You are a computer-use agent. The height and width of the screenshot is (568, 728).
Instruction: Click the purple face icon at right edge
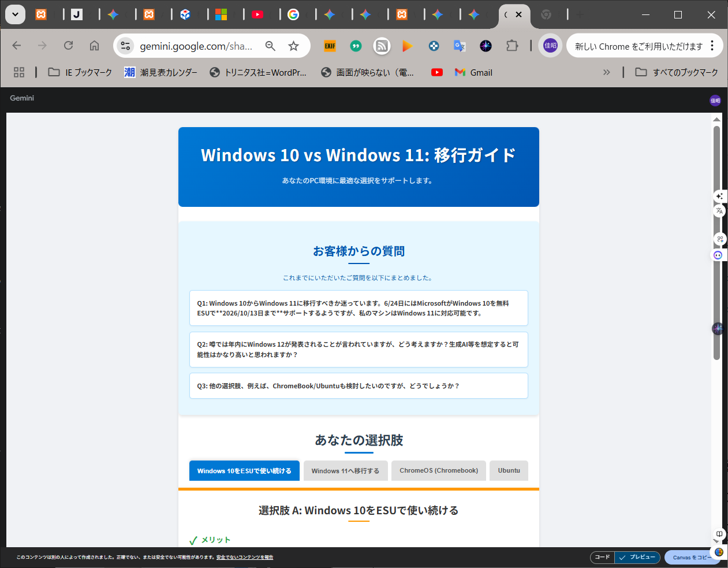click(x=718, y=255)
